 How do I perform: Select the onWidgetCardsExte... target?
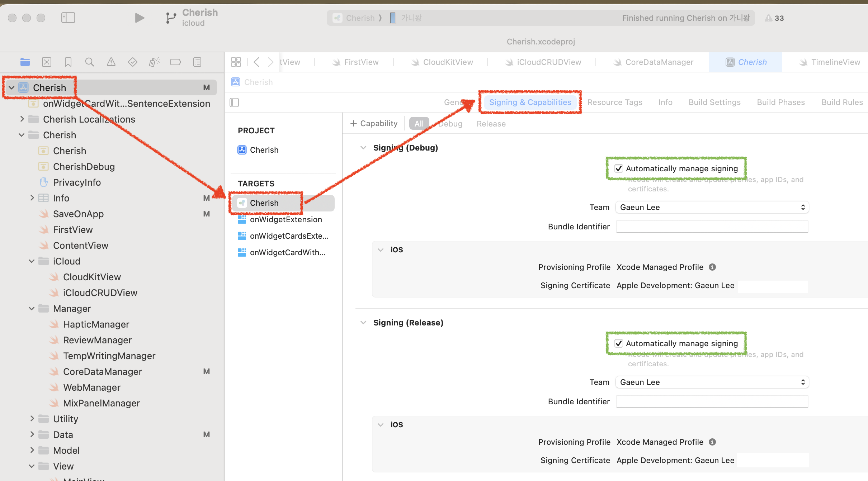pos(283,236)
